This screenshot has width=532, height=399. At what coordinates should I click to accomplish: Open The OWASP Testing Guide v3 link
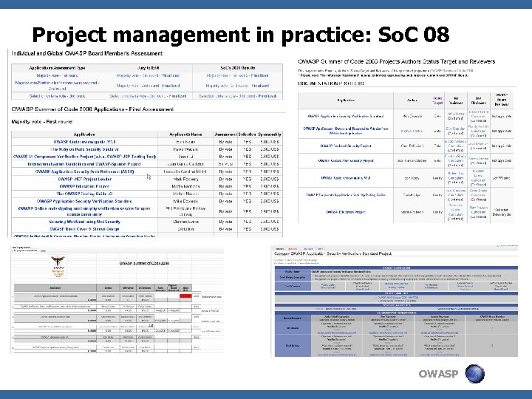tap(84, 194)
